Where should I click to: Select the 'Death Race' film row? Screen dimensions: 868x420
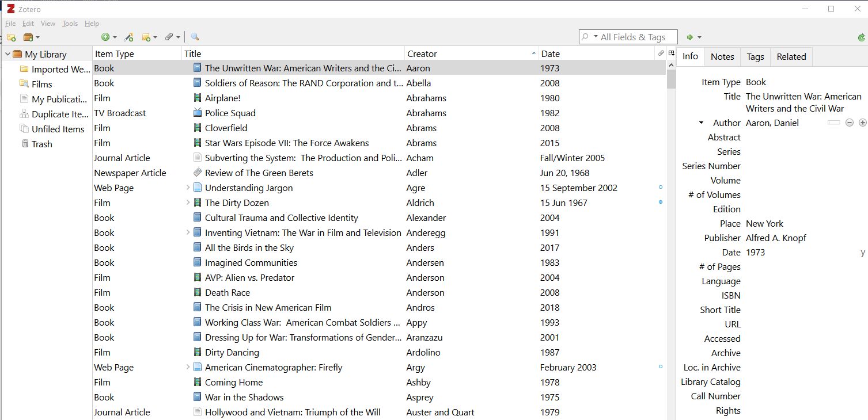tap(379, 292)
